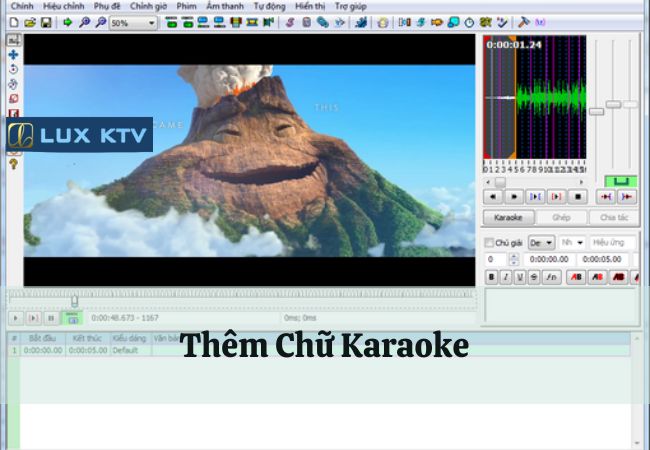
Task: Click the Zoom out magnifier icon
Action: (100, 22)
